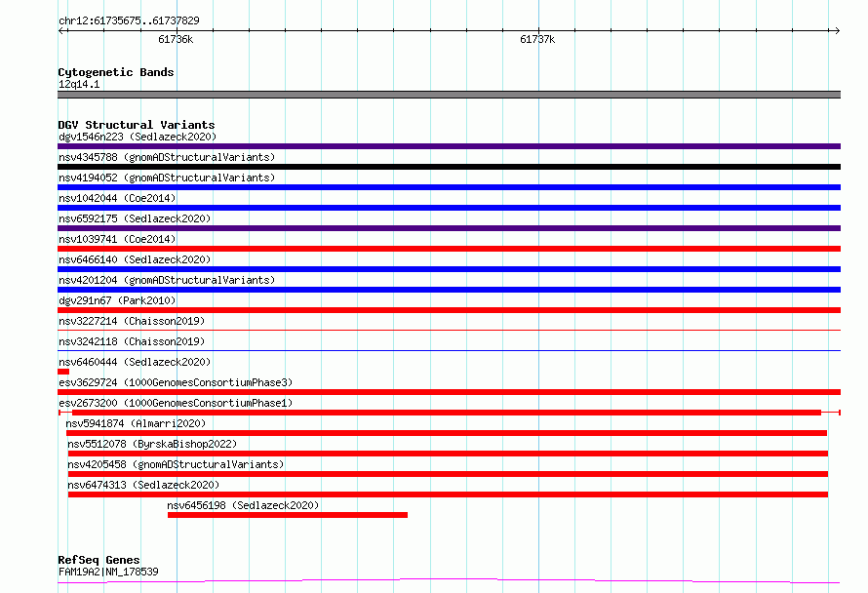
Task: Click the blue bar under nsv4201204
Action: pyautogui.click(x=449, y=290)
